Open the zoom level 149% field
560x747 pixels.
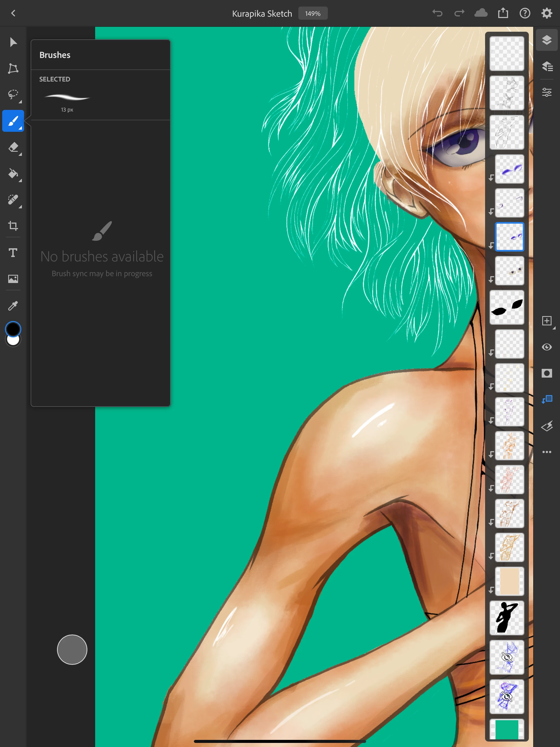[x=313, y=13]
